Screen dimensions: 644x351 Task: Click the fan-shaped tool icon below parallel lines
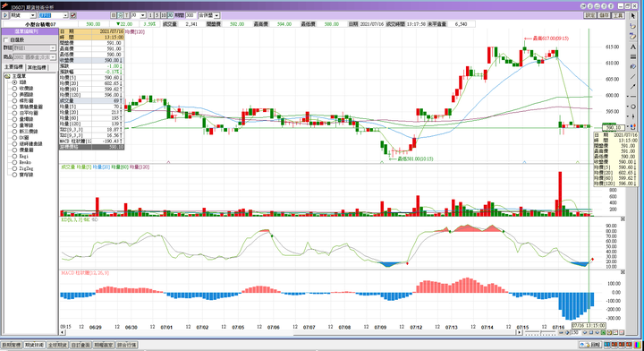click(633, 66)
